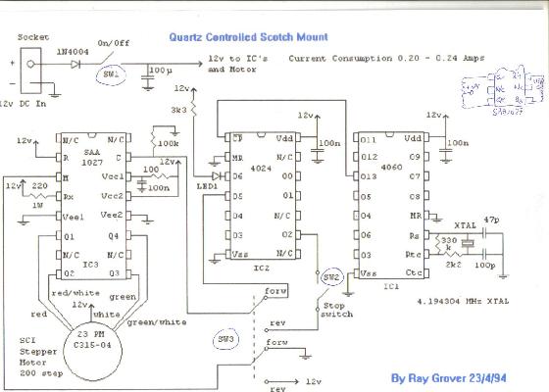Click the By Ray Grover 23/4/94 text
549x392 pixels.
[449, 378]
